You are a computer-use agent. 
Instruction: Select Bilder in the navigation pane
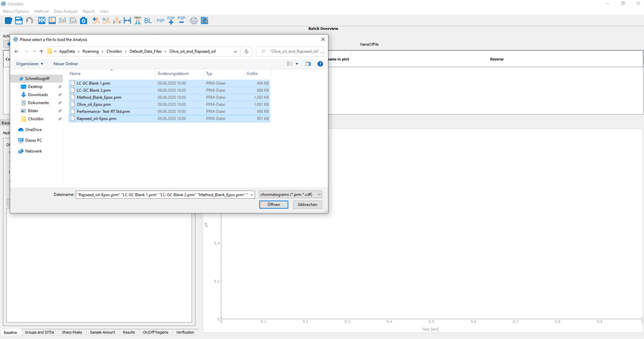(x=33, y=111)
